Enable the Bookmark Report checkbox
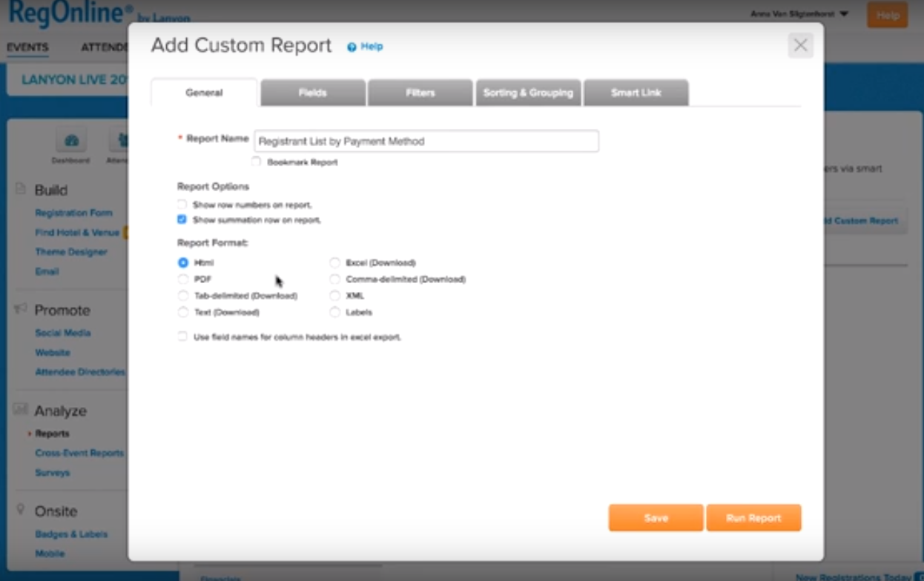 coord(256,161)
